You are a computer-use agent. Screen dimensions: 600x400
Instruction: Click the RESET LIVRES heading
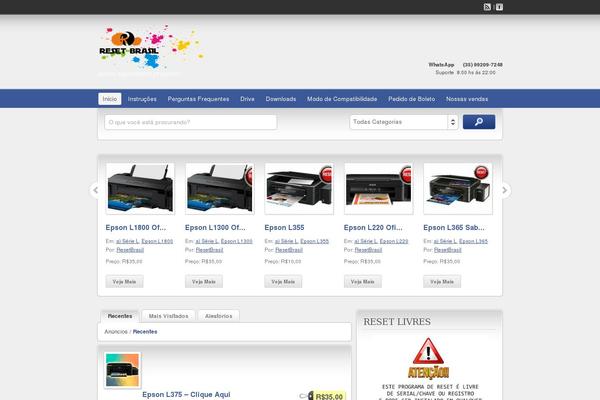pyautogui.click(x=397, y=322)
